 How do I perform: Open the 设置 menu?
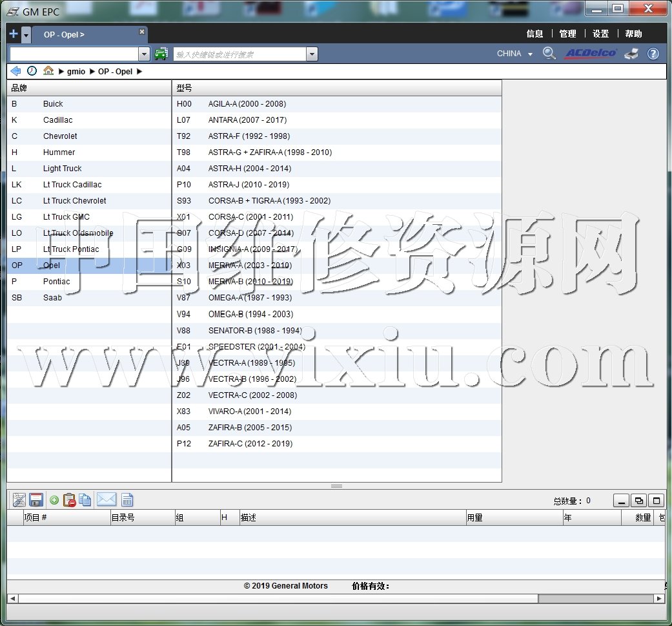point(600,34)
